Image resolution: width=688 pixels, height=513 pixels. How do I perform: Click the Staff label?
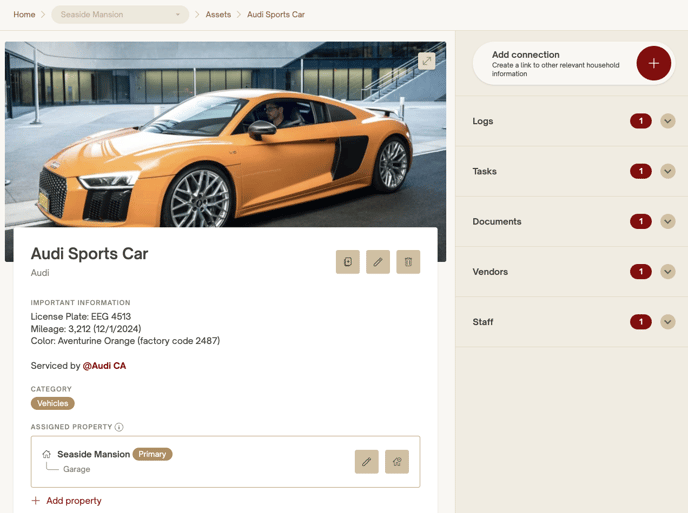pos(483,322)
